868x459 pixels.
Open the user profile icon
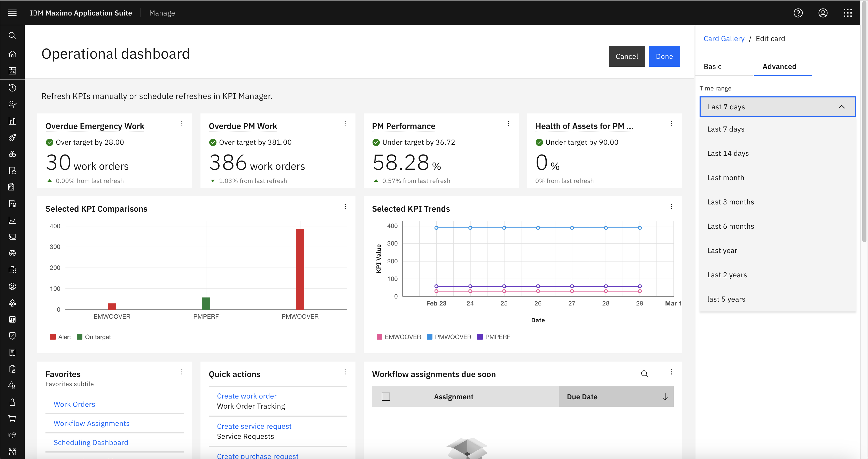click(823, 13)
